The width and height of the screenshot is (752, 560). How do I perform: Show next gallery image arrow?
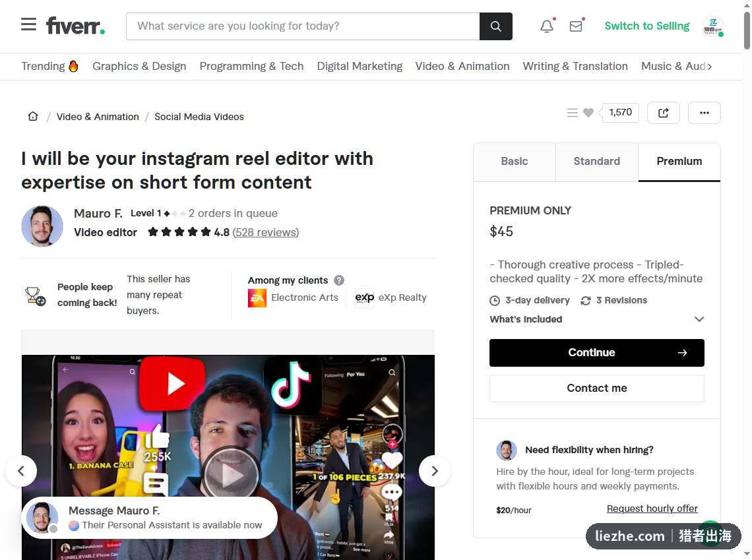tap(435, 471)
